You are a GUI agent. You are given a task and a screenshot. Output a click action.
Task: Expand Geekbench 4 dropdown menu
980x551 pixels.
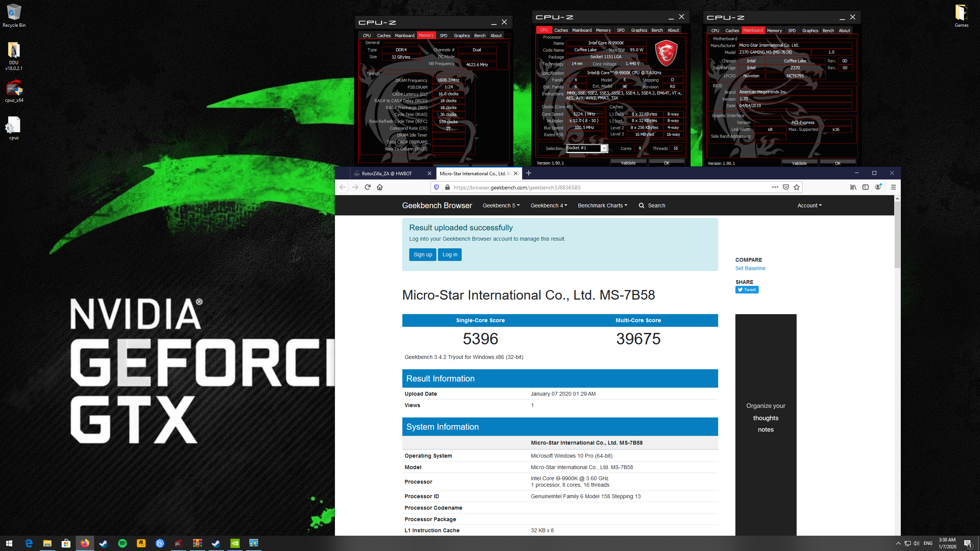(x=549, y=205)
